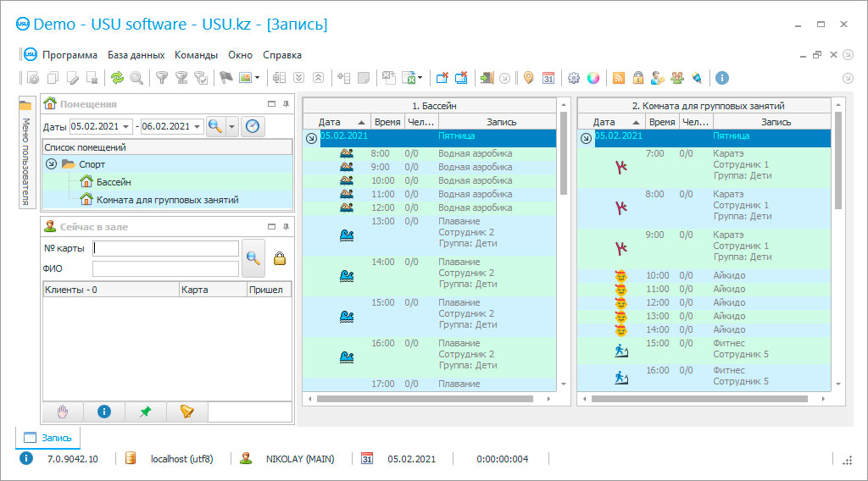Click the Пришел column header
This screenshot has height=481, width=868.
[269, 290]
